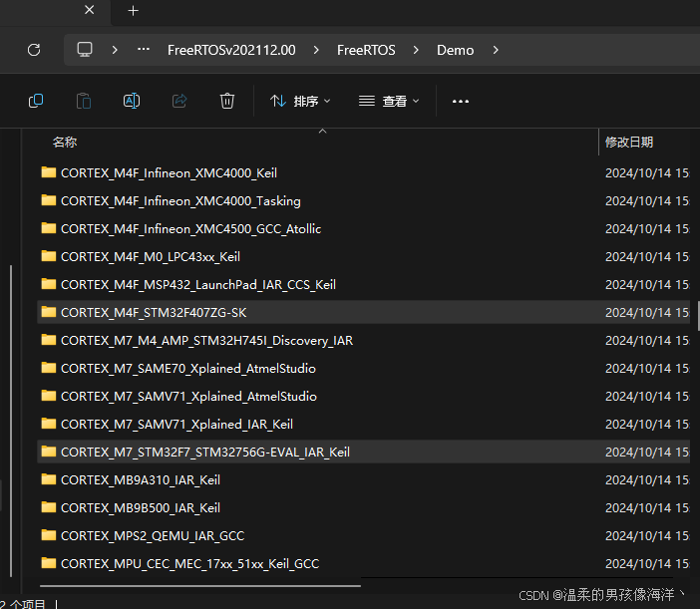
Task: Expand chevron after FreeRTOS breadcrumb
Action: (x=416, y=50)
